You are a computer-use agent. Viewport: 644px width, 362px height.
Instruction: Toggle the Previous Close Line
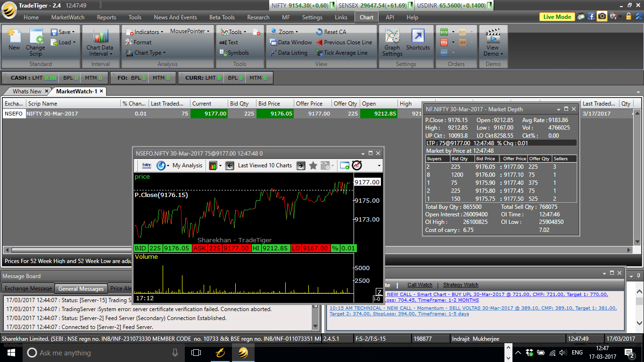click(x=343, y=42)
